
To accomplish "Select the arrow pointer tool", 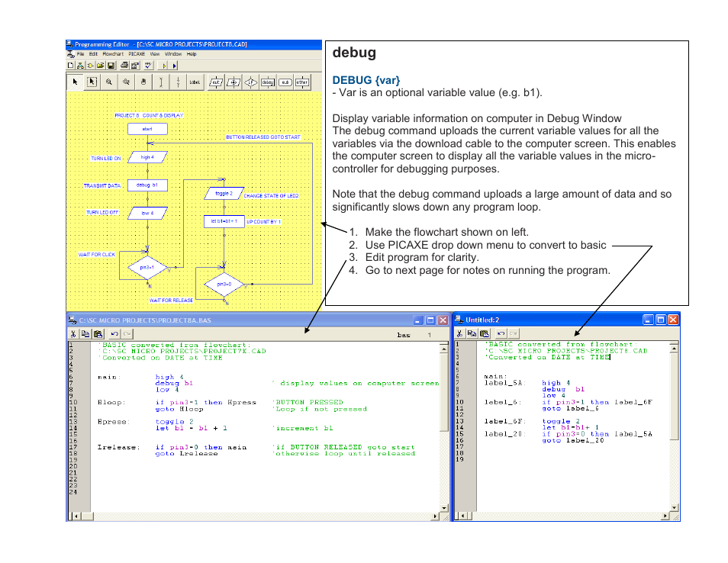I will (x=75, y=82).
